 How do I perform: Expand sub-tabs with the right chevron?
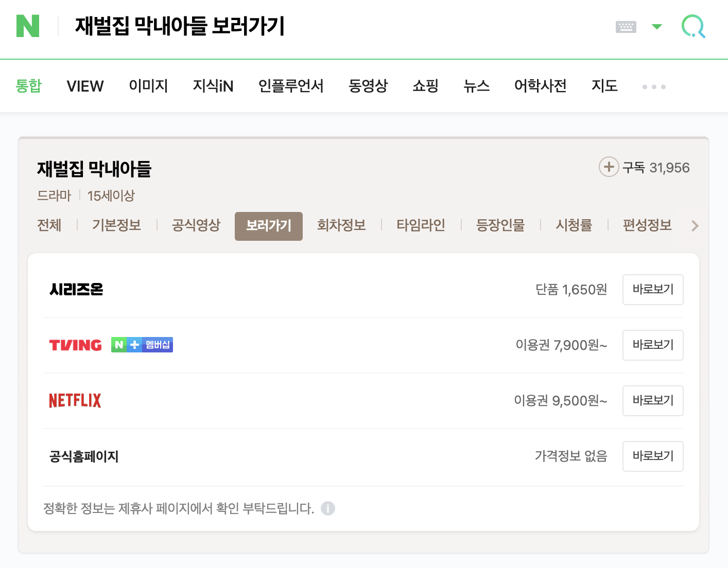(695, 226)
